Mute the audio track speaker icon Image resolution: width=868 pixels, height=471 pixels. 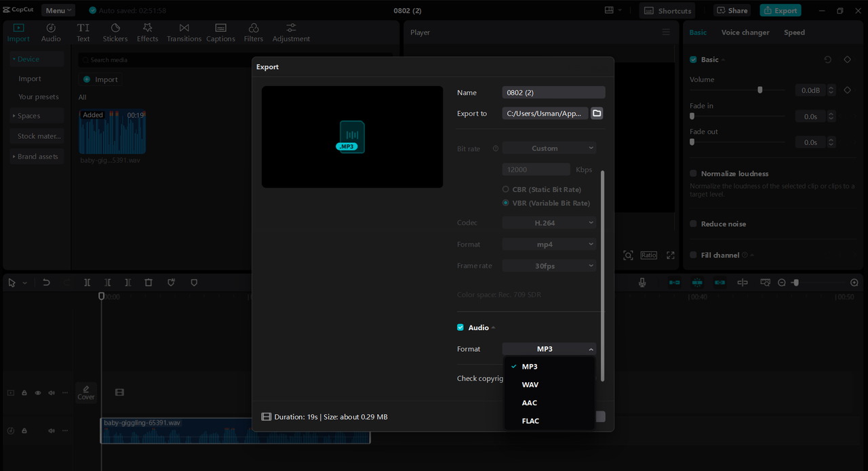[52, 430]
